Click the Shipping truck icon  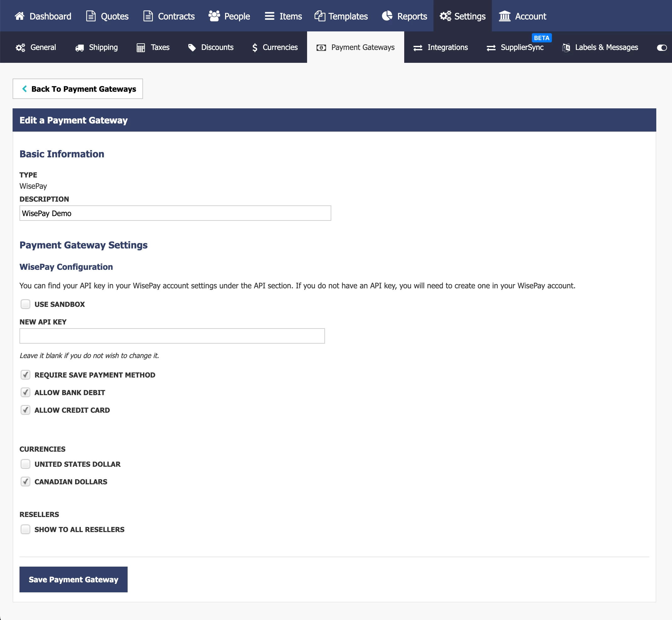pos(80,48)
